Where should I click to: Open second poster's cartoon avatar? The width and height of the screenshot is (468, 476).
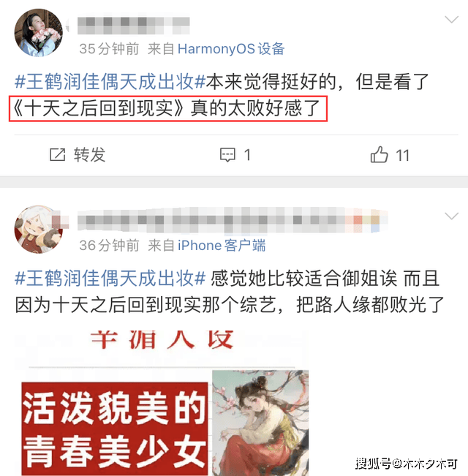(39, 230)
